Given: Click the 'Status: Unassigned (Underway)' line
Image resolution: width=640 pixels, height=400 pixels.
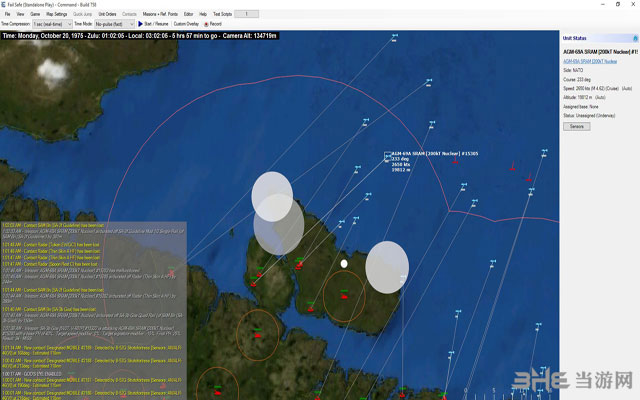Looking at the screenshot, I should coord(589,116).
